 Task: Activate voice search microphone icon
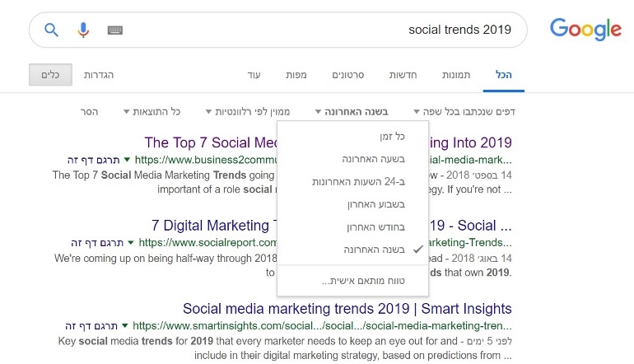pos(83,30)
